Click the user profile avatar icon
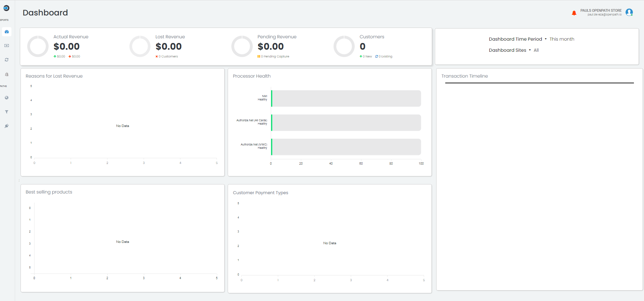 click(x=629, y=12)
